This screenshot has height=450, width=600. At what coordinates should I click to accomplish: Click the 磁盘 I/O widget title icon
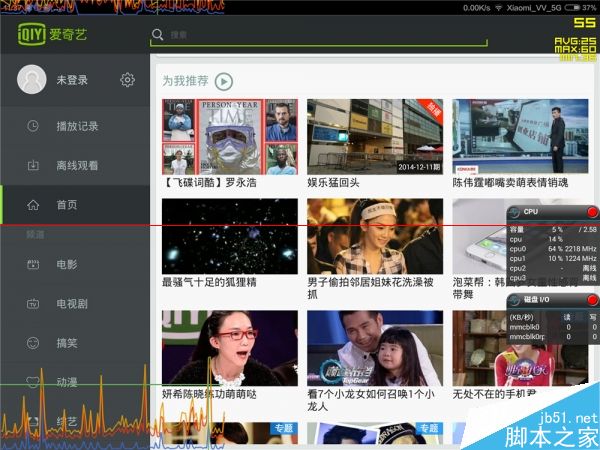click(x=515, y=300)
